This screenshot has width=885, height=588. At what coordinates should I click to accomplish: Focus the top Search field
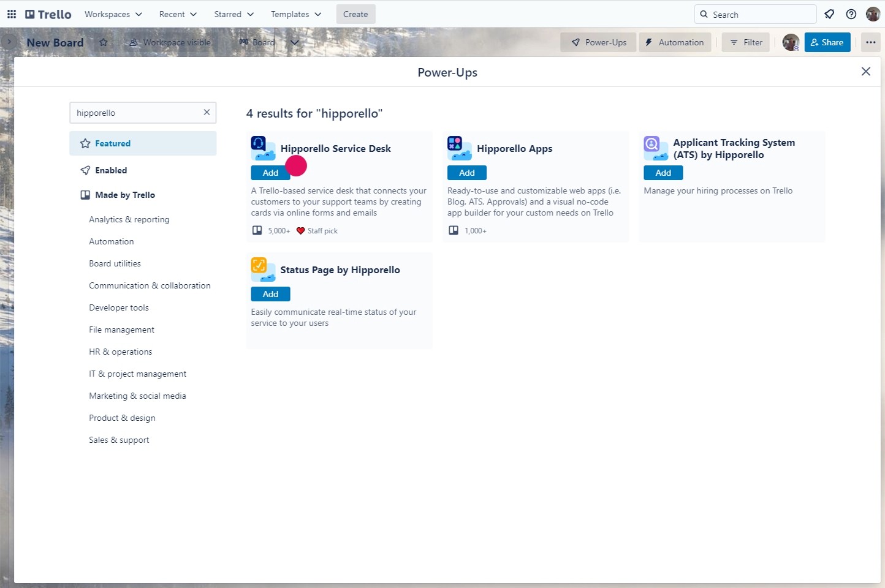point(755,14)
